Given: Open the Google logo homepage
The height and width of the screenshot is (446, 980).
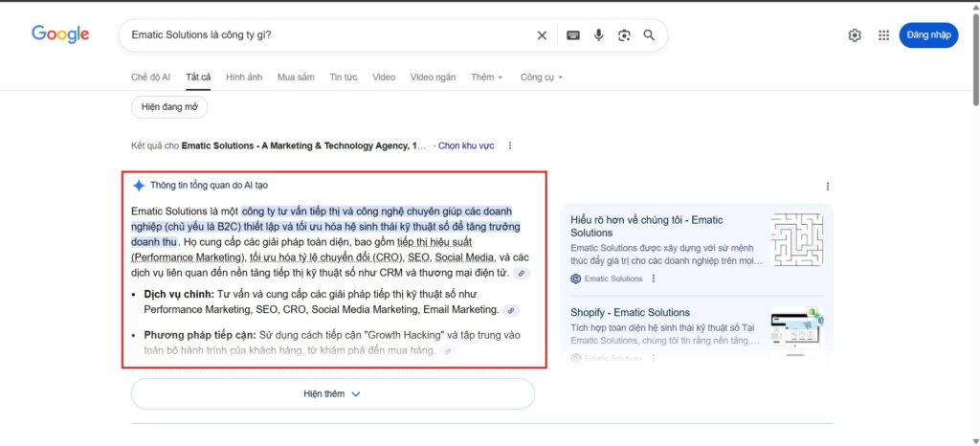Looking at the screenshot, I should click(60, 34).
